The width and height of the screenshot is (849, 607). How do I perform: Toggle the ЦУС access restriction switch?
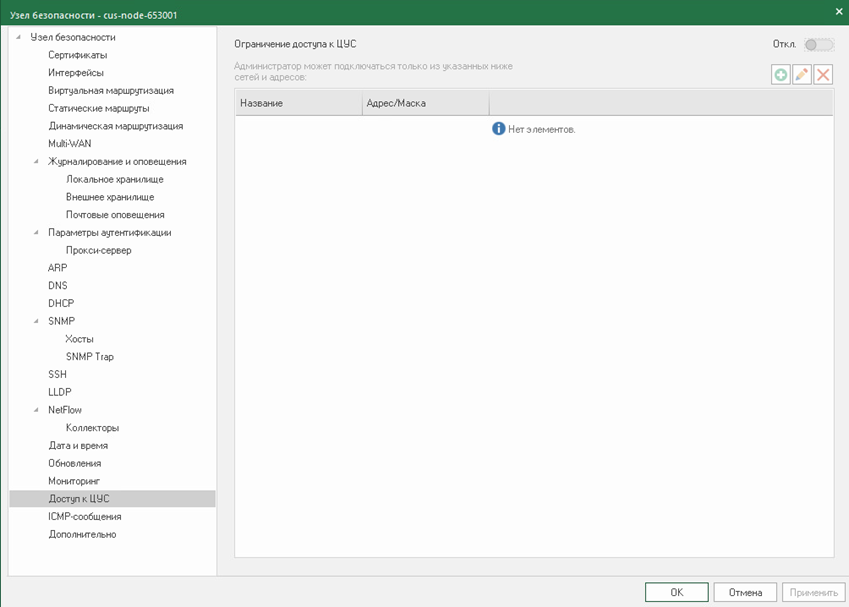(x=819, y=45)
